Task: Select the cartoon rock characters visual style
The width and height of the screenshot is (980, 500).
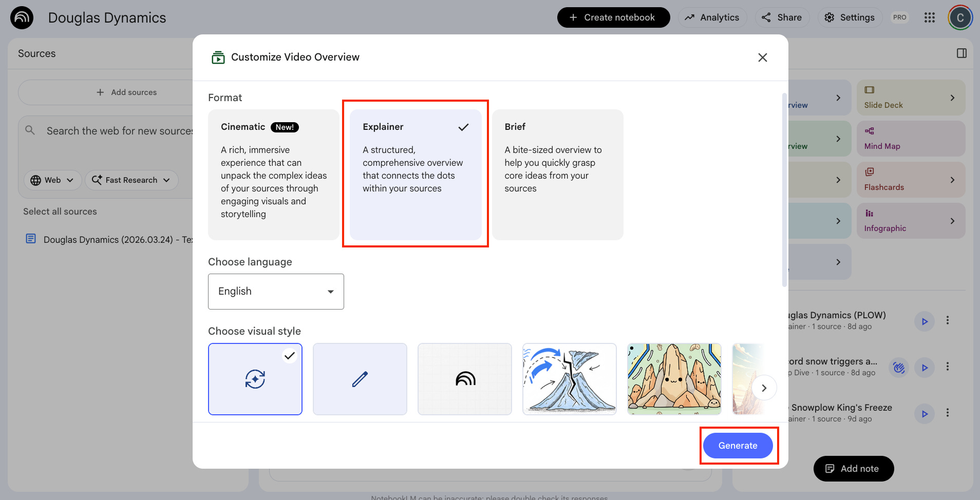Action: pyautogui.click(x=674, y=379)
